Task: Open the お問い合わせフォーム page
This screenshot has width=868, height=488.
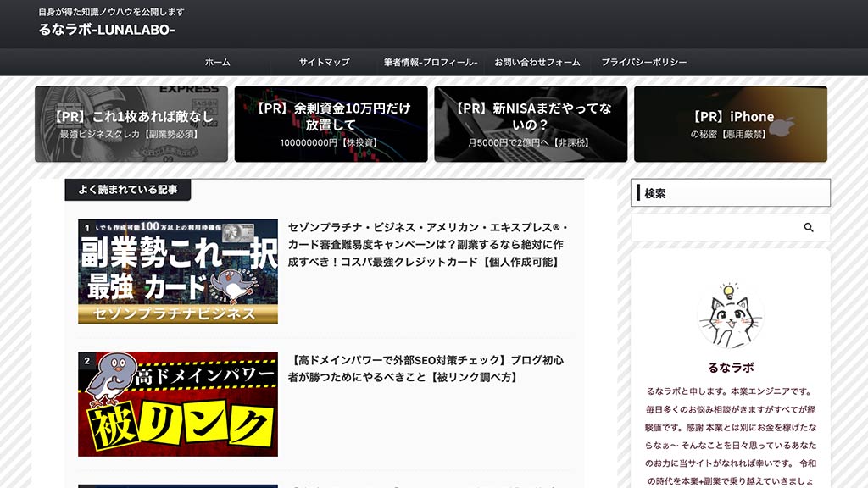Action: click(x=537, y=63)
